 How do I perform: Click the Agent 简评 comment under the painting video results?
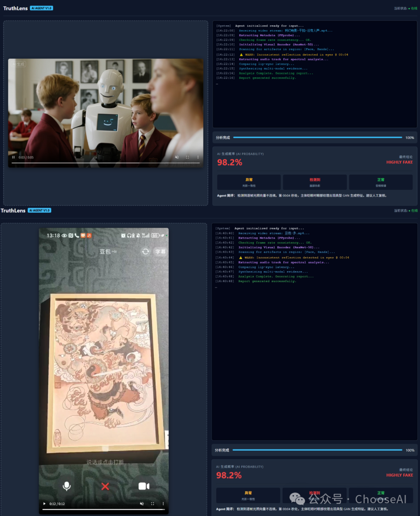coord(302,509)
